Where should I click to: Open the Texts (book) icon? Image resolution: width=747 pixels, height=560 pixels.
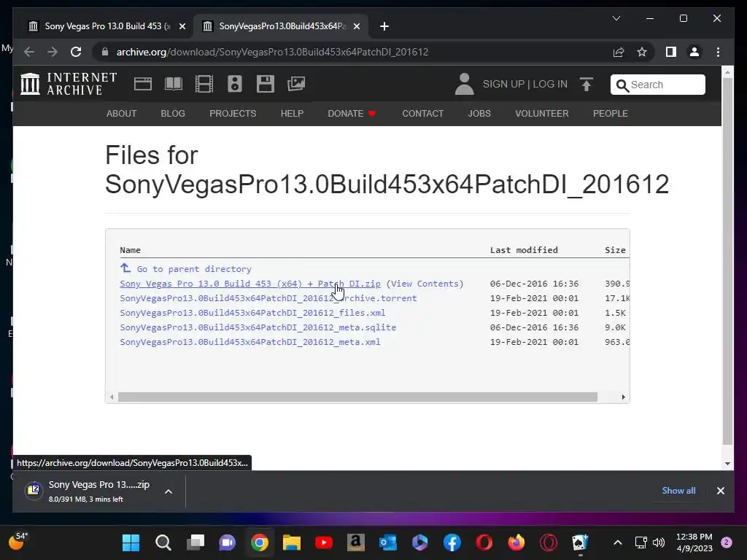[x=174, y=84]
